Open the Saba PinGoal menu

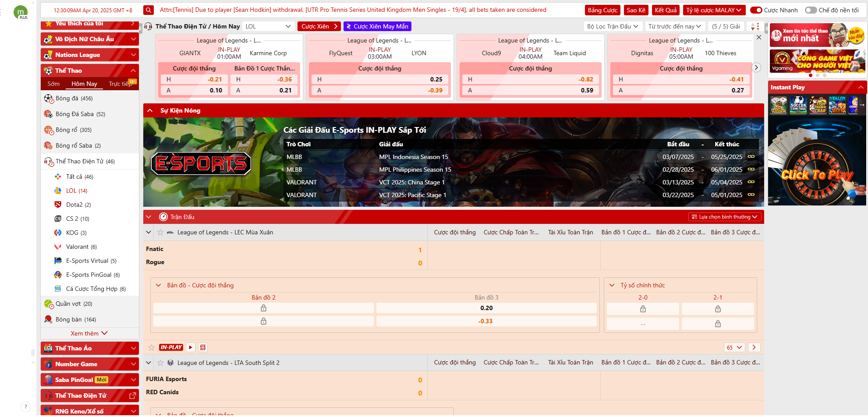(90, 380)
